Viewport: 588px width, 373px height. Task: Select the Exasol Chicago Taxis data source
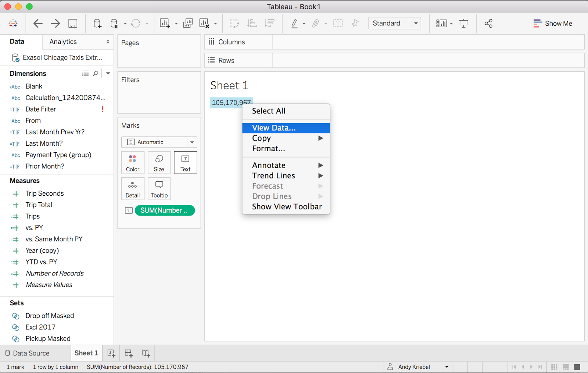click(57, 57)
